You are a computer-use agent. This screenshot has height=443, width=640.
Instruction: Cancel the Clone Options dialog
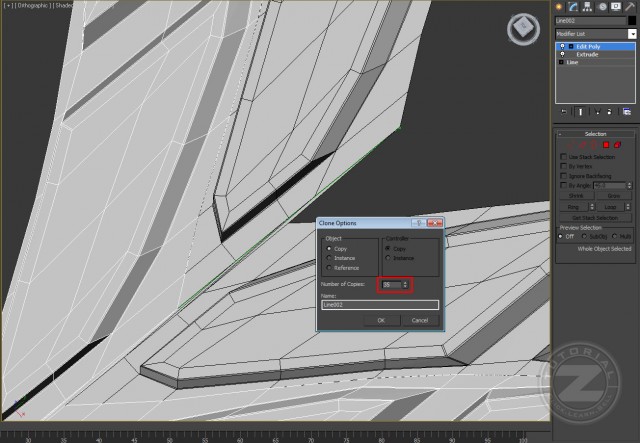click(x=419, y=320)
